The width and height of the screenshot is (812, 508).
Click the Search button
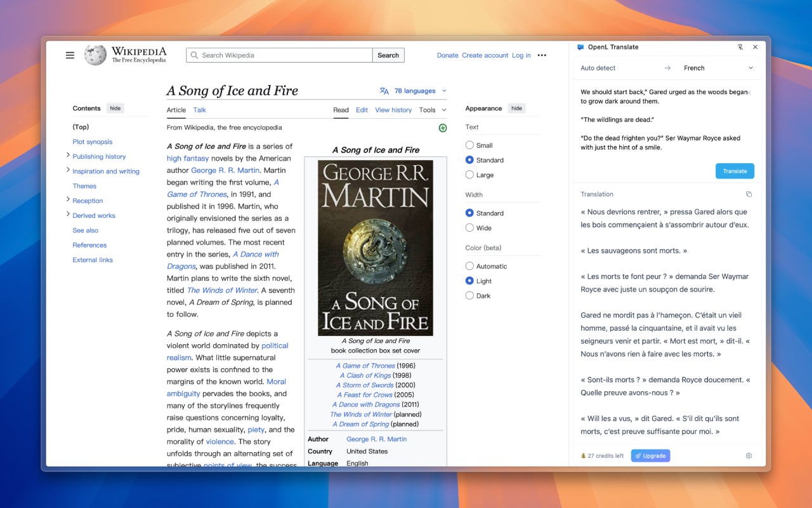point(388,55)
